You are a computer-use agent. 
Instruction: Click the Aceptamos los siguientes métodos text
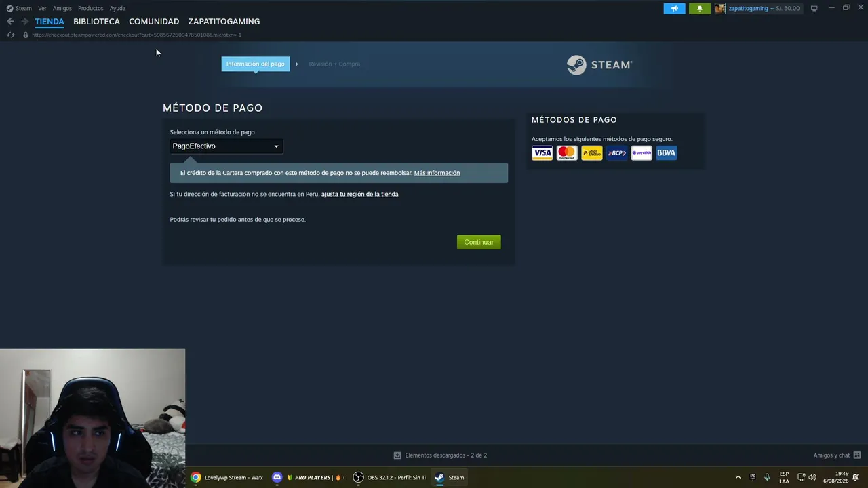coord(602,139)
